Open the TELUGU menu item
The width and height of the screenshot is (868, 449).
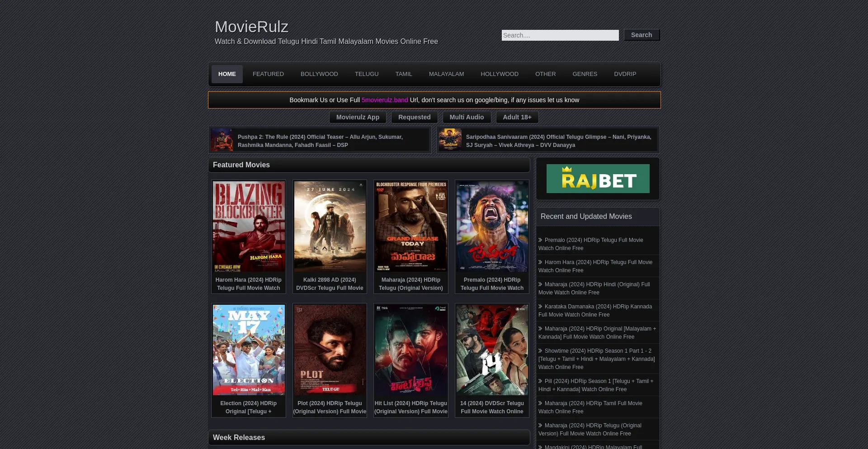point(367,74)
